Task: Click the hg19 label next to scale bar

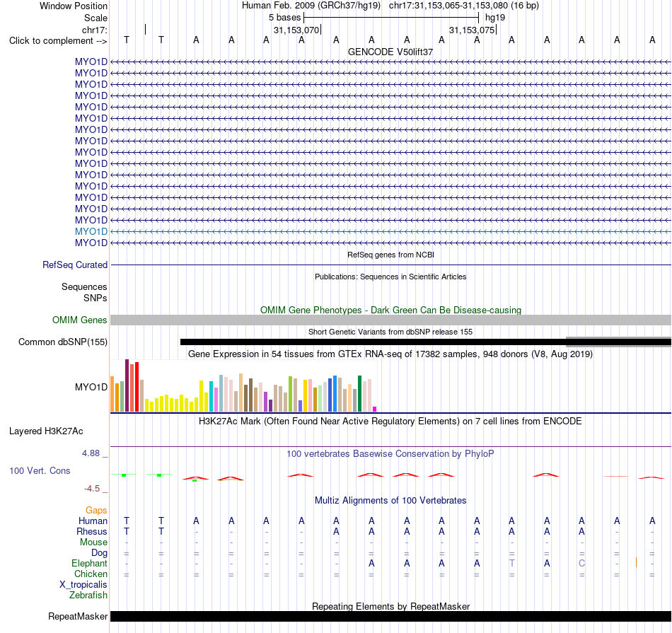Action: click(x=495, y=18)
